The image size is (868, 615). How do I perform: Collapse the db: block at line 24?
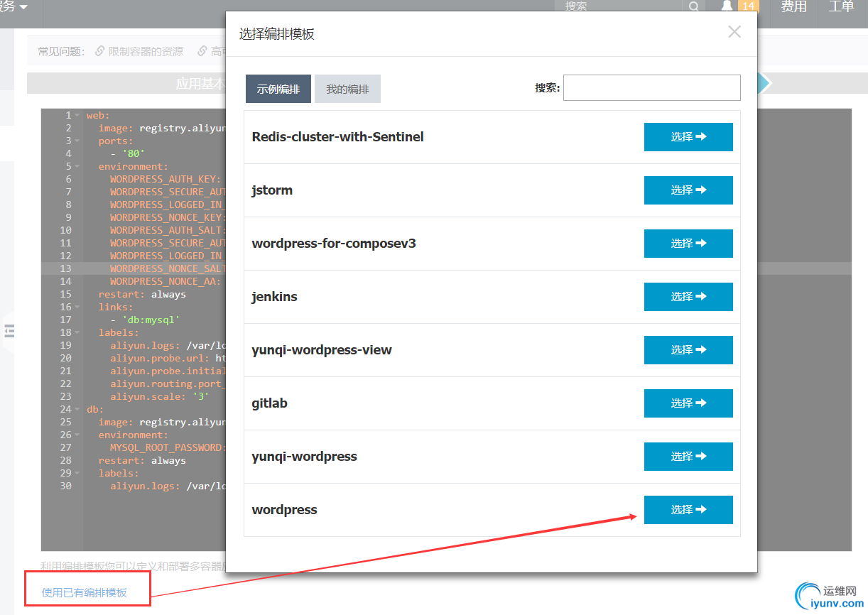tap(77, 409)
